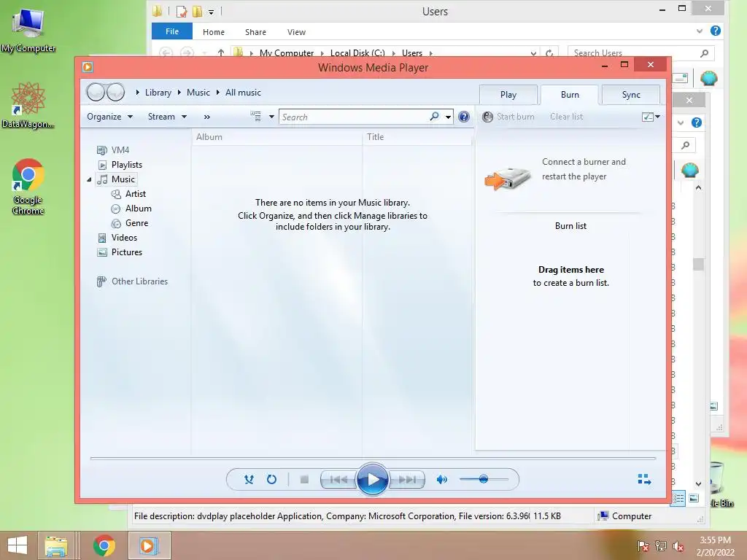This screenshot has height=560, width=747.
Task: Toggle repeat mode in Media Player
Action: pyautogui.click(x=271, y=480)
